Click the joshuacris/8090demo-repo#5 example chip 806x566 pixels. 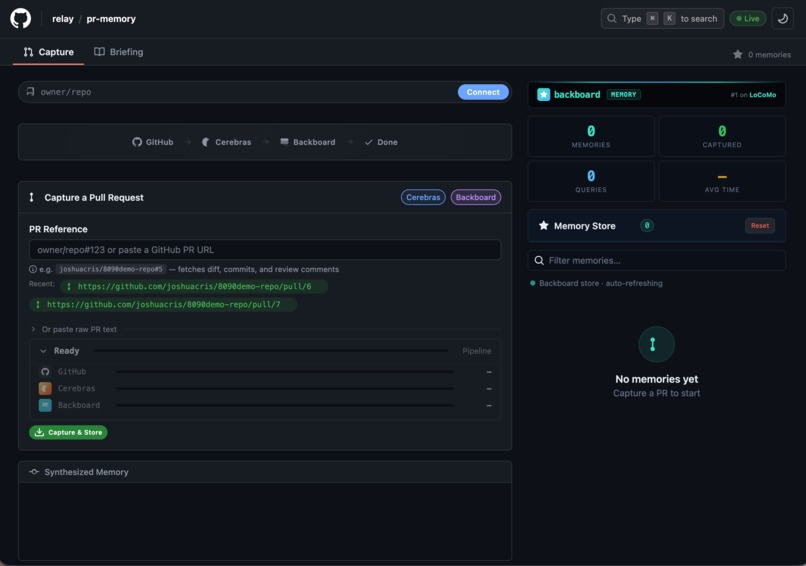(x=111, y=269)
